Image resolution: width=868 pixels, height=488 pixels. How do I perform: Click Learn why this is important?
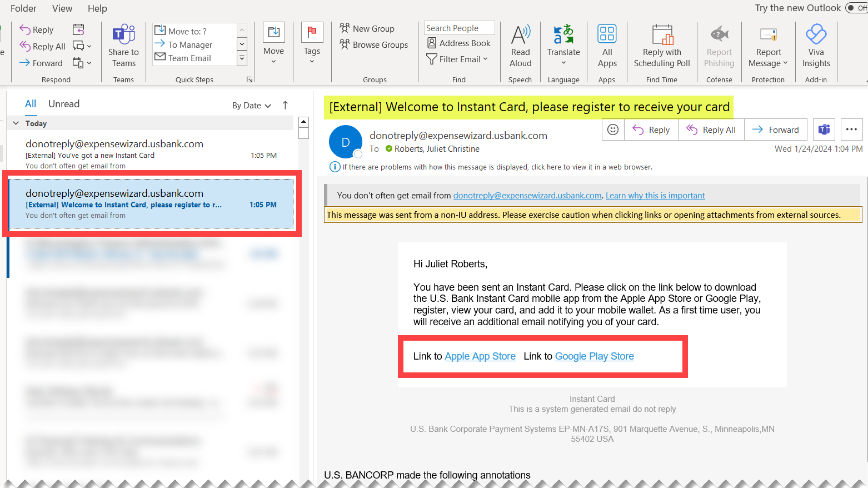point(655,196)
